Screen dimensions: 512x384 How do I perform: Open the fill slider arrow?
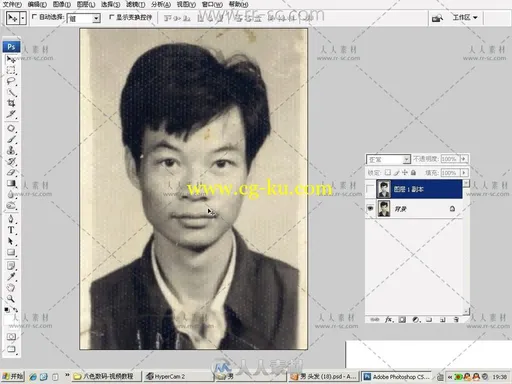[464, 173]
